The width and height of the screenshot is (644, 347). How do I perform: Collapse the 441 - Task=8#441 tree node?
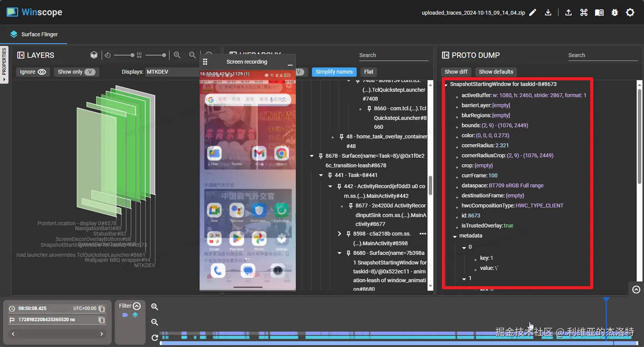[321, 175]
